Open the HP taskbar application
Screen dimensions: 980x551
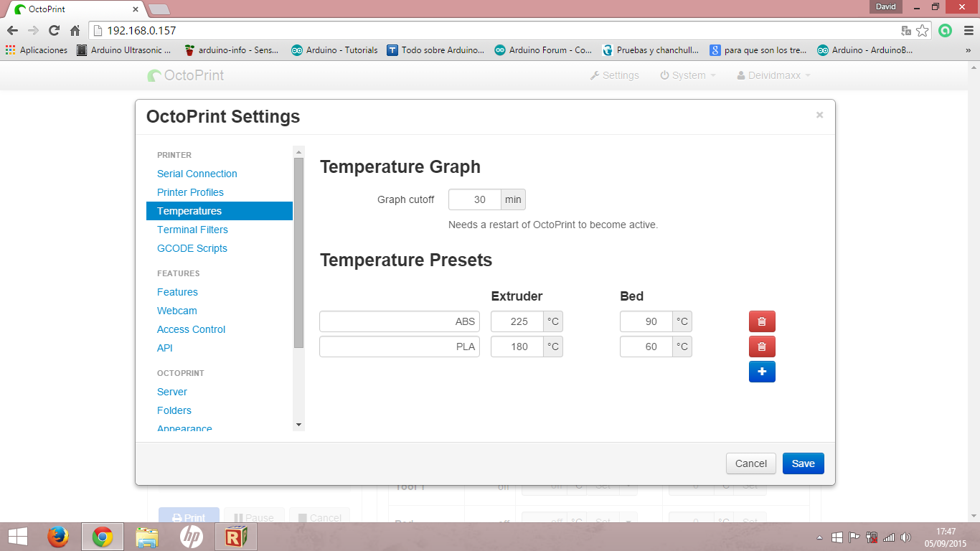(x=192, y=537)
